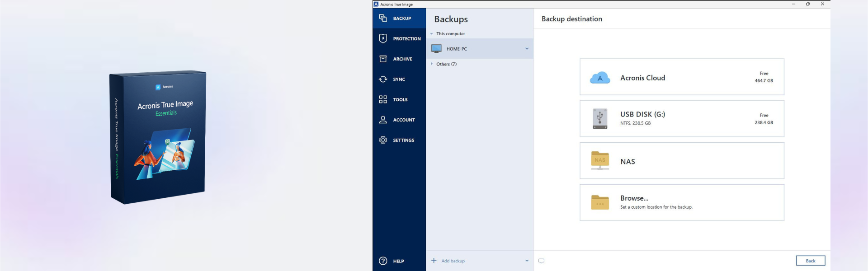Switch to the Sync section
This screenshot has height=271, width=868.
click(x=399, y=79)
